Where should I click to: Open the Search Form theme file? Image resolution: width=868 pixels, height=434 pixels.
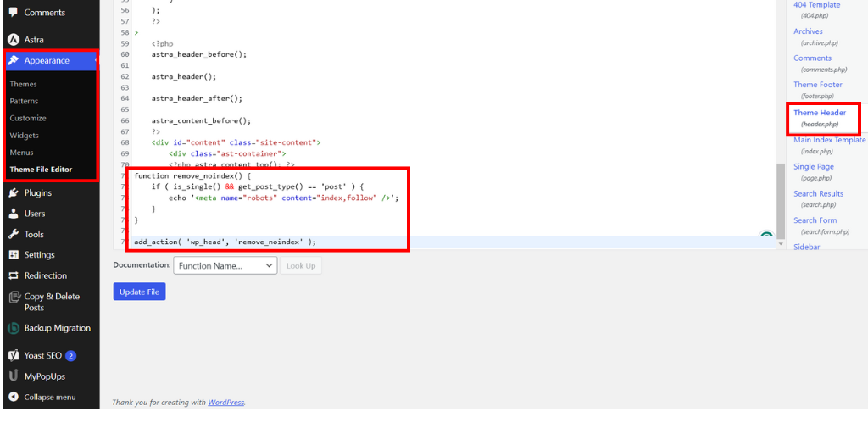point(815,220)
